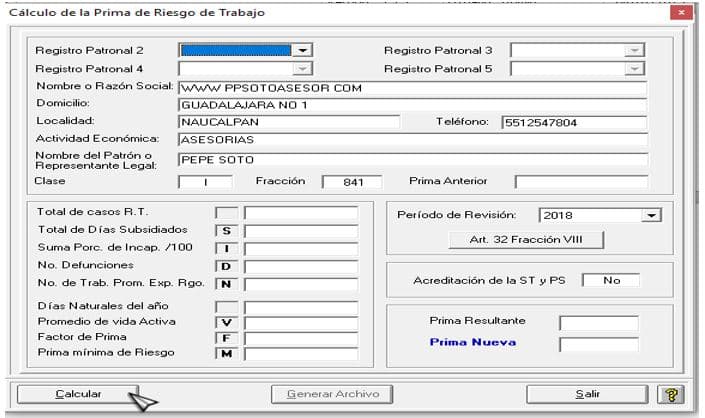Click the Acreditación de la ST y PS field
Image resolution: width=705 pixels, height=418 pixels.
coord(611,280)
